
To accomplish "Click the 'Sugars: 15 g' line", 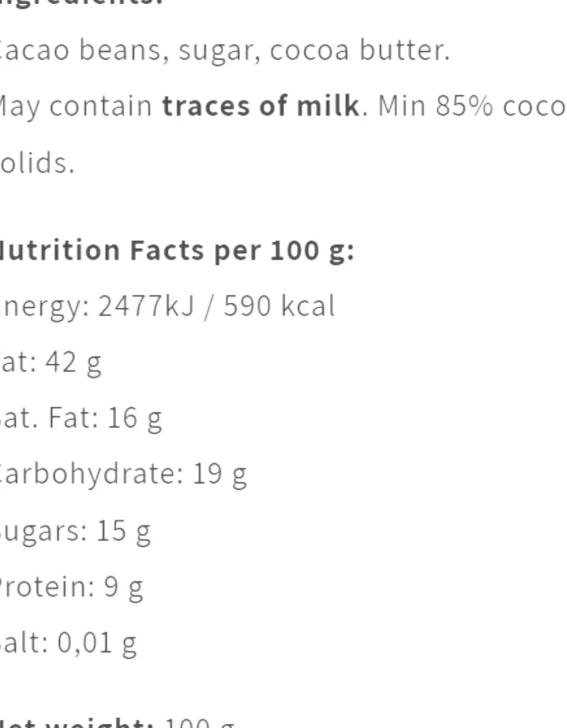I will [75, 530].
